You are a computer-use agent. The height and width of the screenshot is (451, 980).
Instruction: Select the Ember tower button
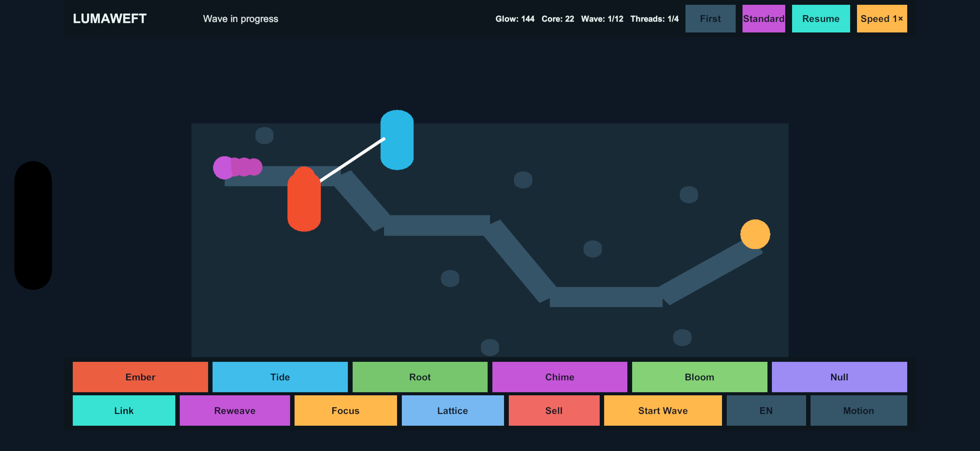[x=140, y=377]
